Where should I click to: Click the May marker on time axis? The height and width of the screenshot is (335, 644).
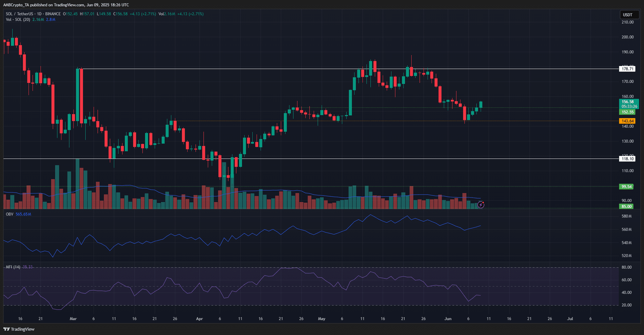coord(322,319)
